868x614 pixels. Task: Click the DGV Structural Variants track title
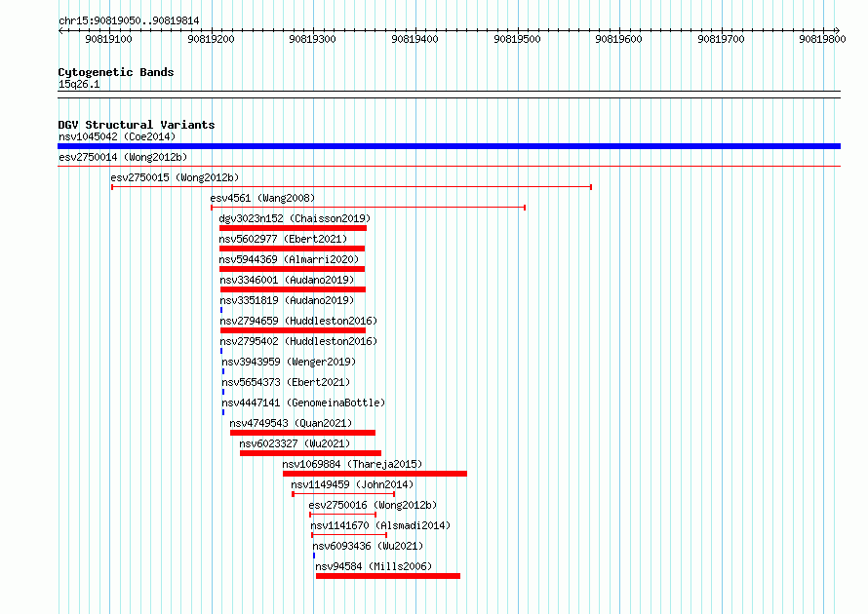pyautogui.click(x=137, y=125)
